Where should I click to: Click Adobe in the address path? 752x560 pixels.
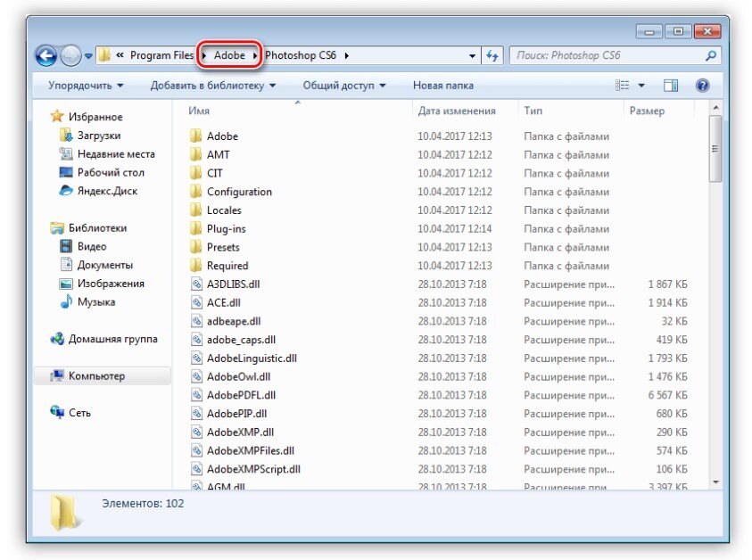(x=229, y=55)
